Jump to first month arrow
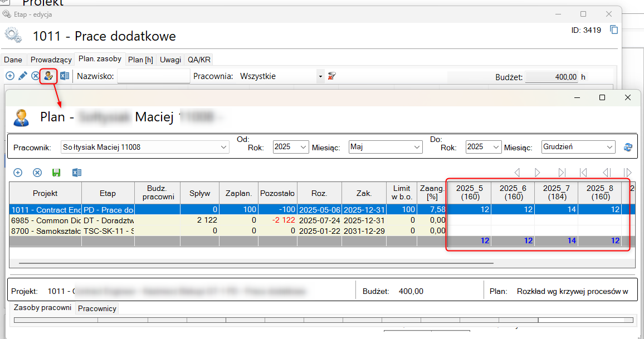644x339 pixels. (583, 173)
